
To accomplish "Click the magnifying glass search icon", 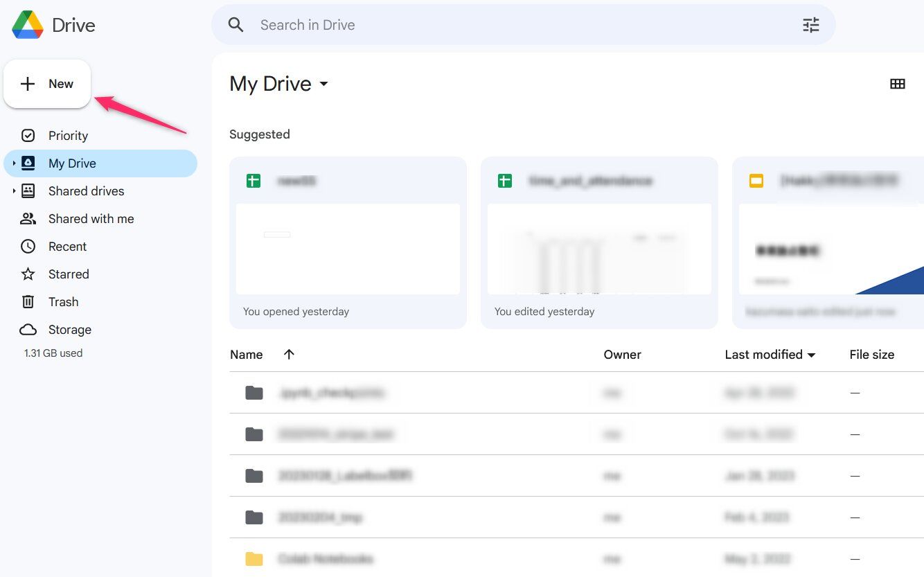I will click(x=236, y=25).
